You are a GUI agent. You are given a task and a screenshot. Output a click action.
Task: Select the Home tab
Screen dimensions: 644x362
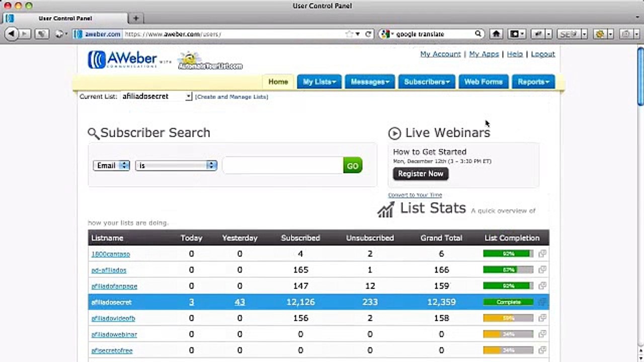pos(278,82)
